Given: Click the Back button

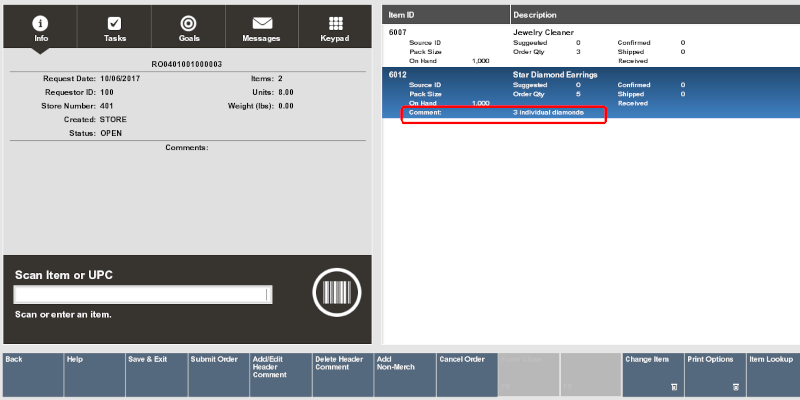Looking at the screenshot, I should pos(33,375).
